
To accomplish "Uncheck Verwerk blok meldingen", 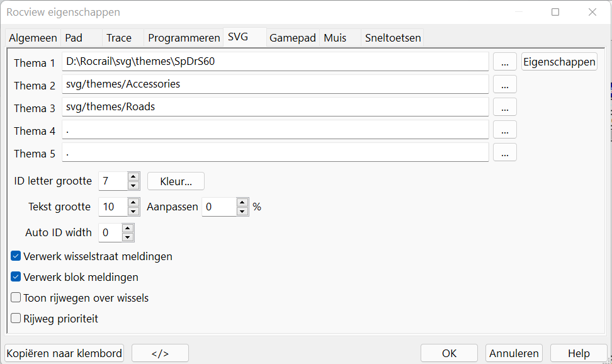I will pos(16,277).
